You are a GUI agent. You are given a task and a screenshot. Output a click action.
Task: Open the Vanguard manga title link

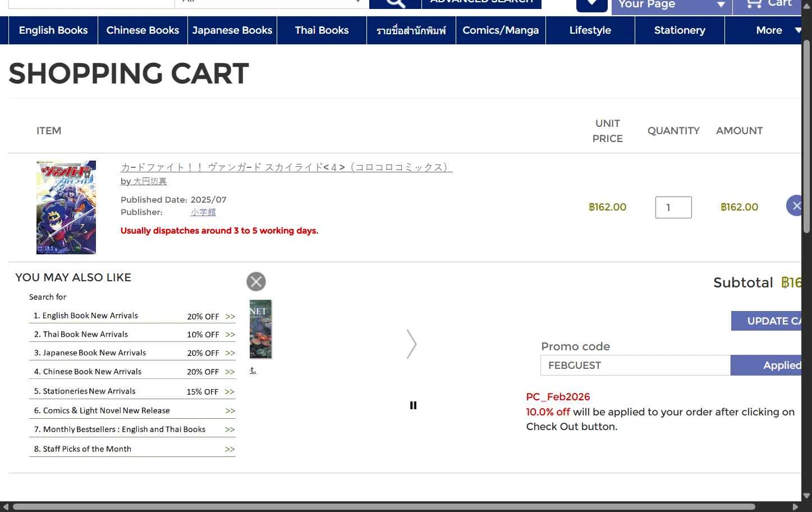[286, 167]
